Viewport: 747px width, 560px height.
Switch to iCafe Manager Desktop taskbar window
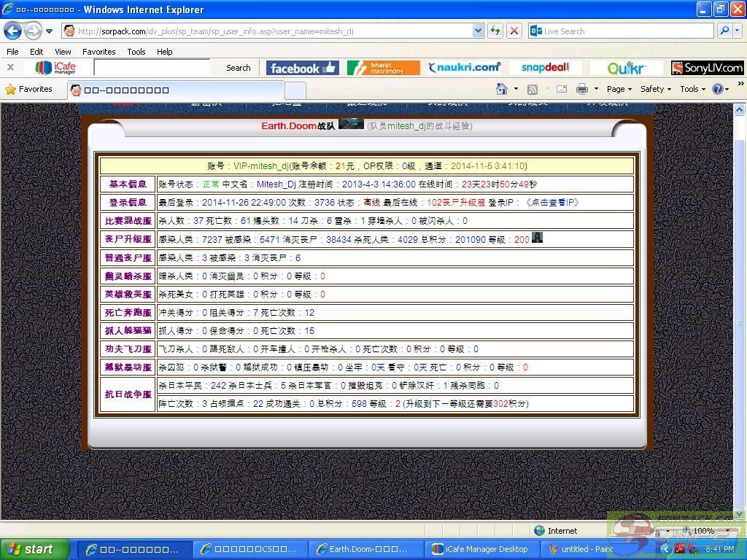coord(481,549)
